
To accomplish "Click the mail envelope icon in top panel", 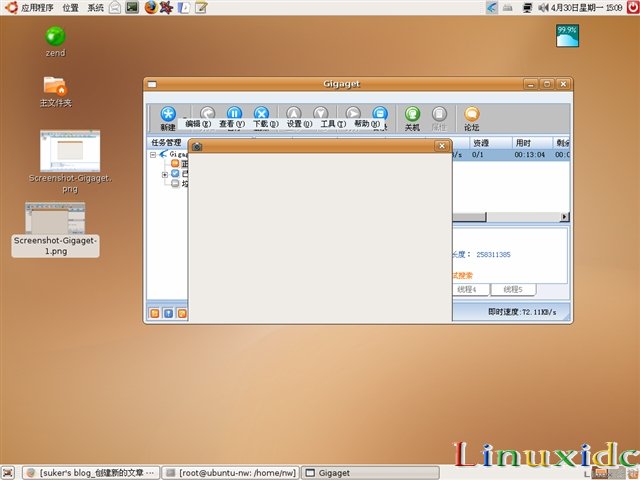I will point(115,7).
